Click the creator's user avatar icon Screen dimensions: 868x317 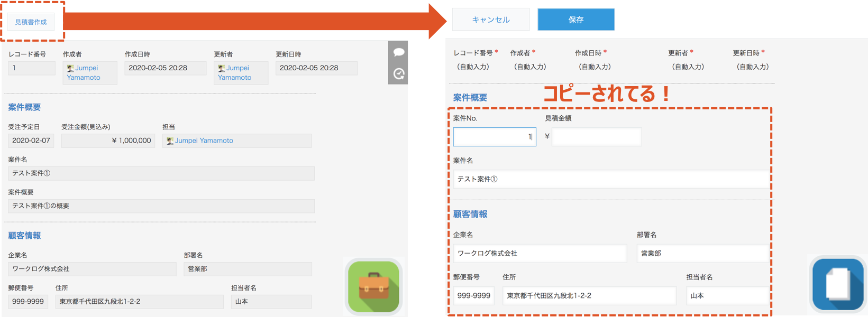click(70, 68)
